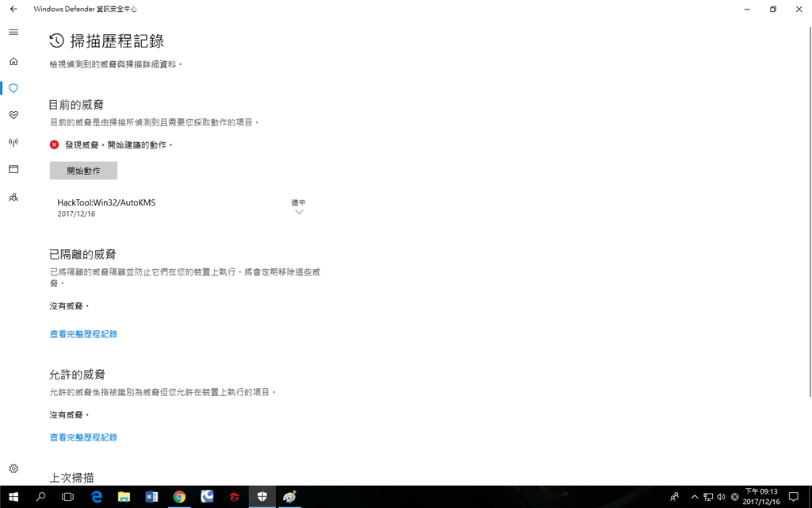This screenshot has height=508, width=812.
Task: Expand the HackTool:Win32/AutoKMS threat details
Action: point(299,212)
